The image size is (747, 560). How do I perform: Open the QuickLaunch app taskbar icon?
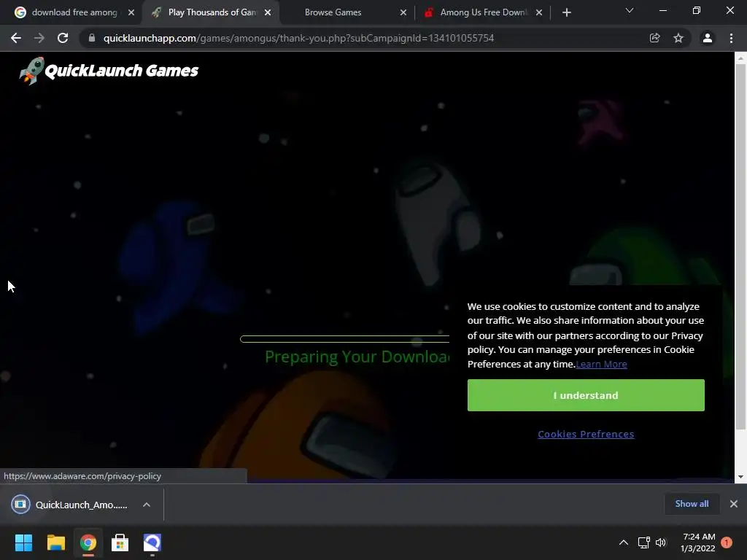[x=152, y=542]
